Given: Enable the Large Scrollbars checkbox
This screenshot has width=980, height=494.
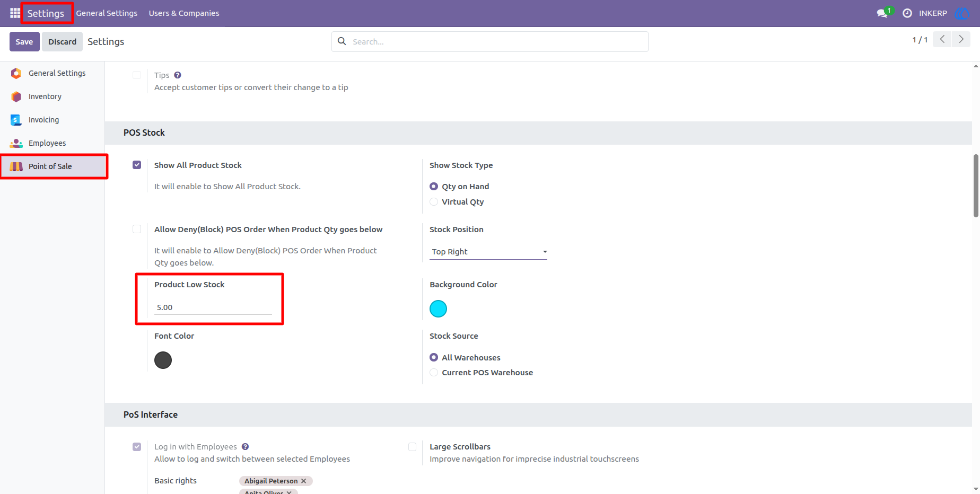Looking at the screenshot, I should [412, 447].
